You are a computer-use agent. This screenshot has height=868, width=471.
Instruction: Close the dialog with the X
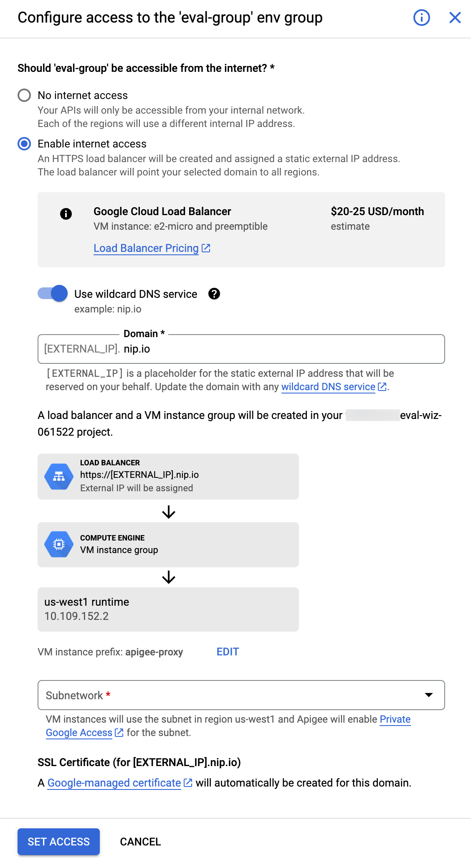455,18
